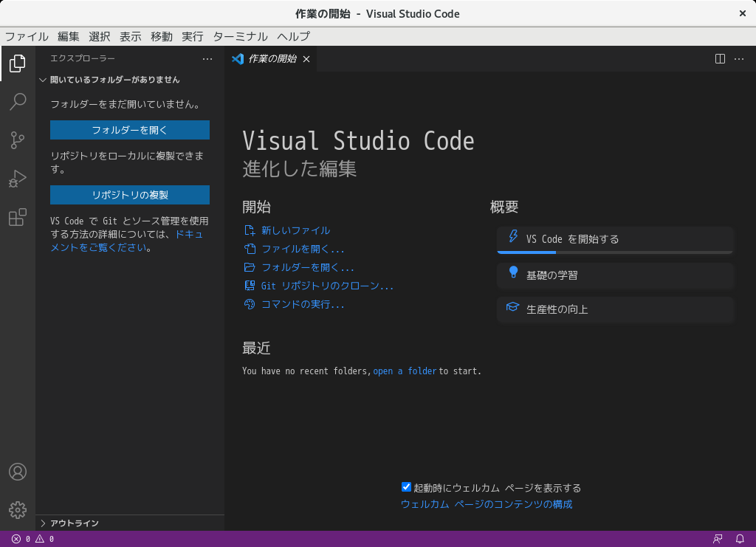The height and width of the screenshot is (547, 756).
Task: Open the 基礎の学習 walkthrough card
Action: coord(615,275)
